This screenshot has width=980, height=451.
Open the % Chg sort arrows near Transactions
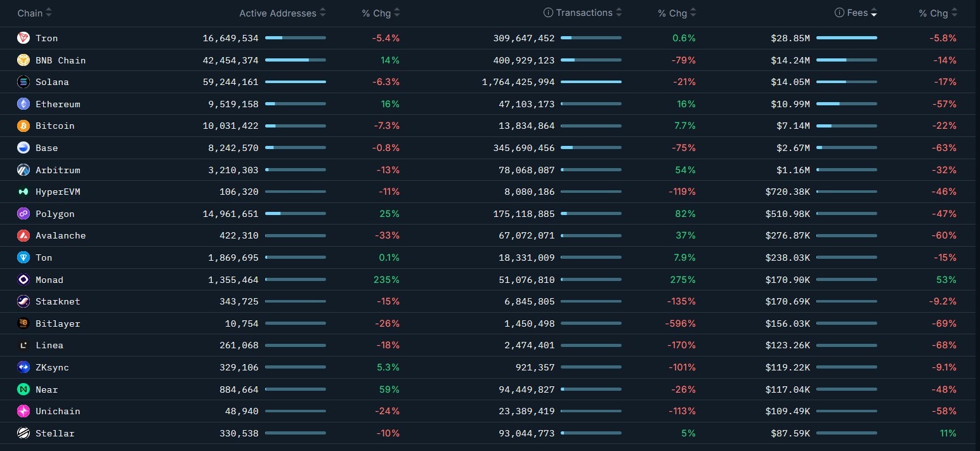click(x=693, y=12)
